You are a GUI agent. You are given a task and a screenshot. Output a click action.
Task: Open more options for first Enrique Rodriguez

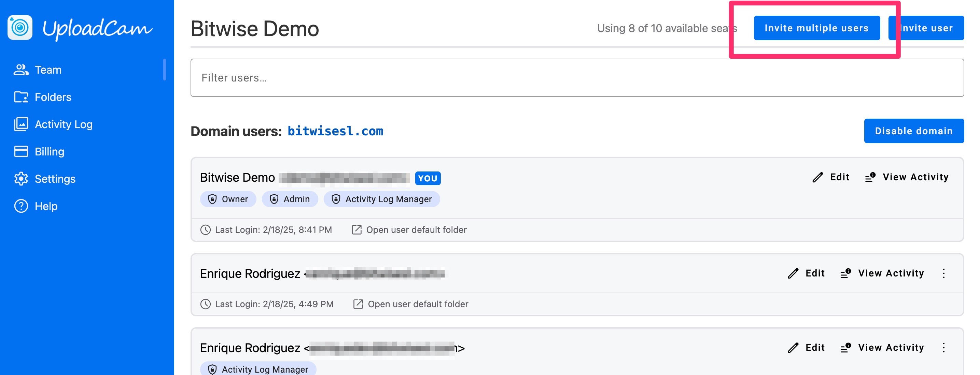(943, 273)
